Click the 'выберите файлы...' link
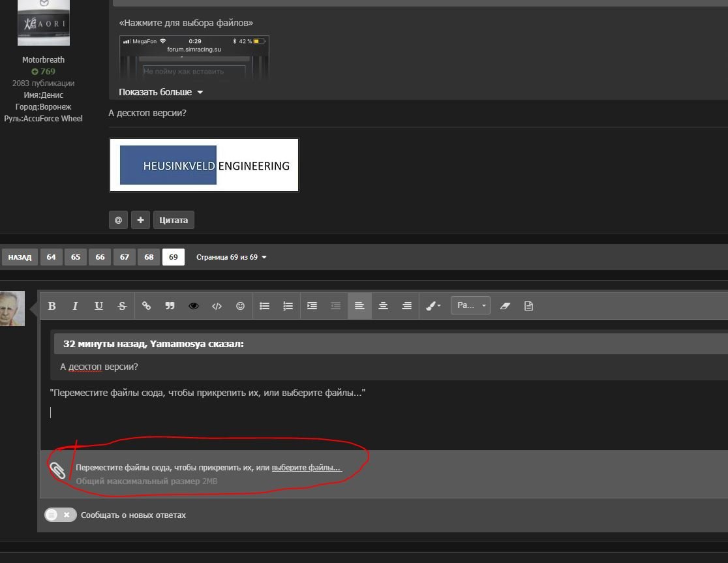 click(x=307, y=468)
